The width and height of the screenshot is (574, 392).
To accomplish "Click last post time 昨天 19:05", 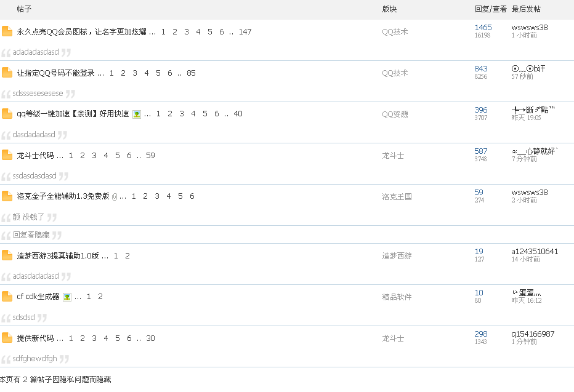I will click(x=526, y=118).
